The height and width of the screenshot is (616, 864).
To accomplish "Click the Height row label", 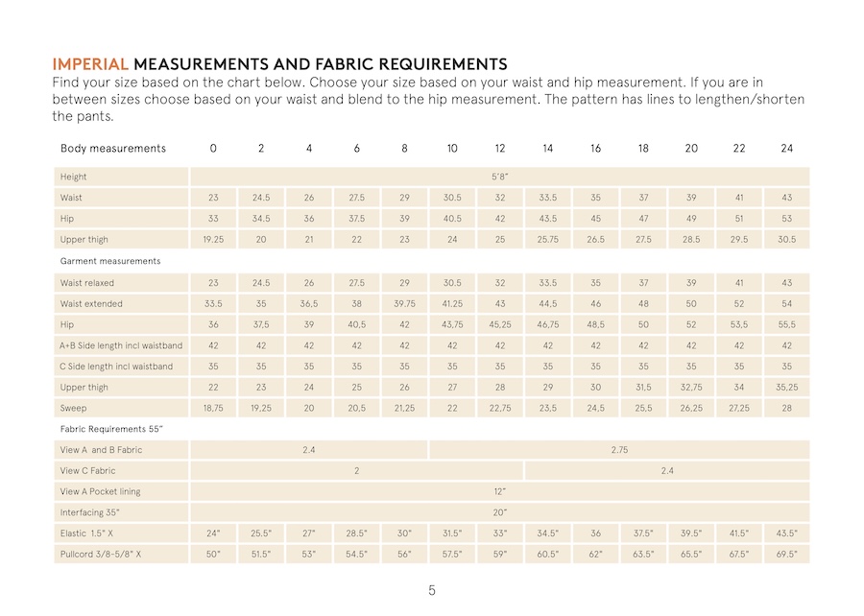I will (74, 178).
